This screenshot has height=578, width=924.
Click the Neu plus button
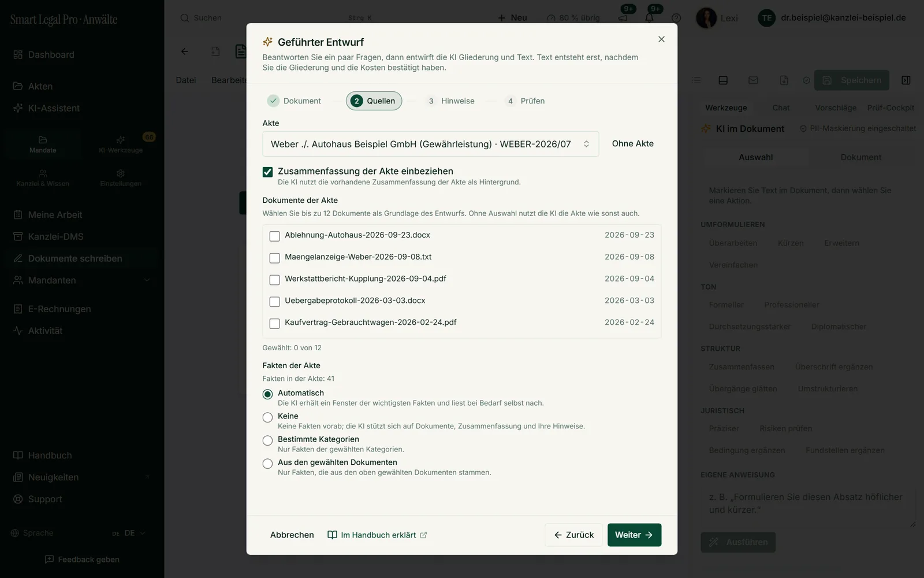tap(512, 18)
